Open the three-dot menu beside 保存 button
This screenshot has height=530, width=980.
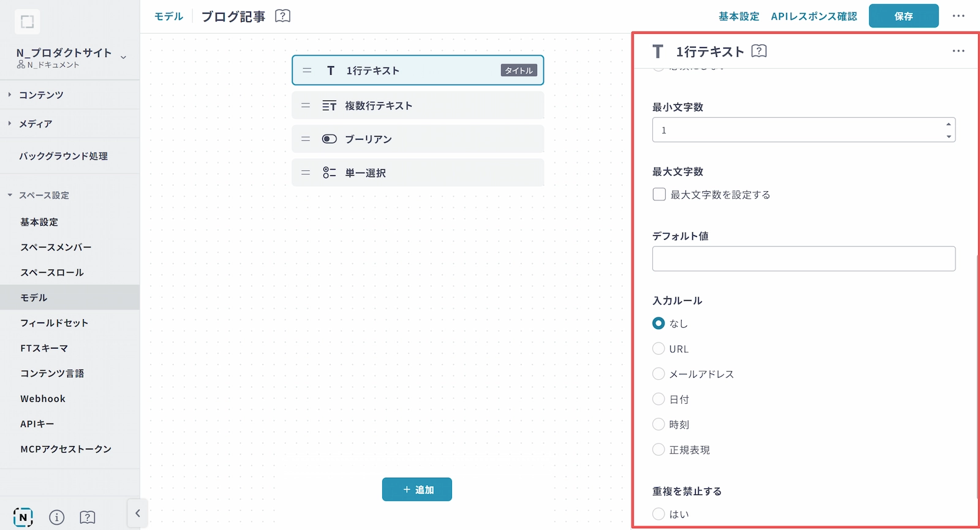pyautogui.click(x=959, y=16)
